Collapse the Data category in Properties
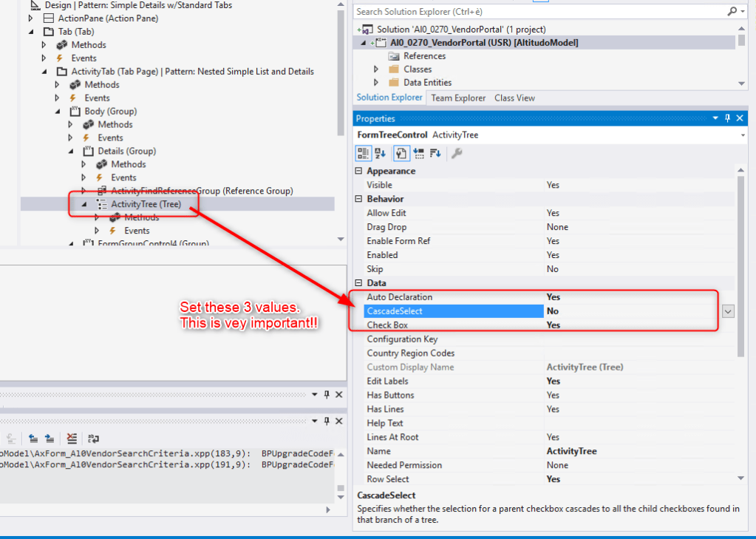The image size is (756, 539). pyautogui.click(x=359, y=283)
